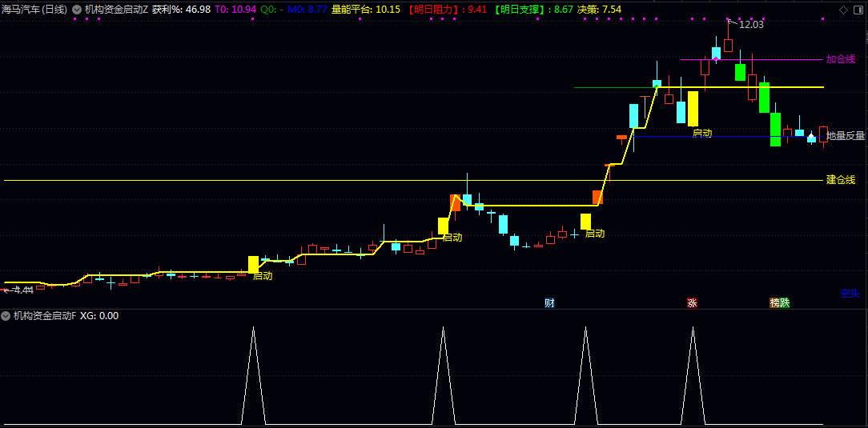Screen dimensions: 868x428
Task: Toggle the side panel icon at top right
Action: click(x=859, y=10)
